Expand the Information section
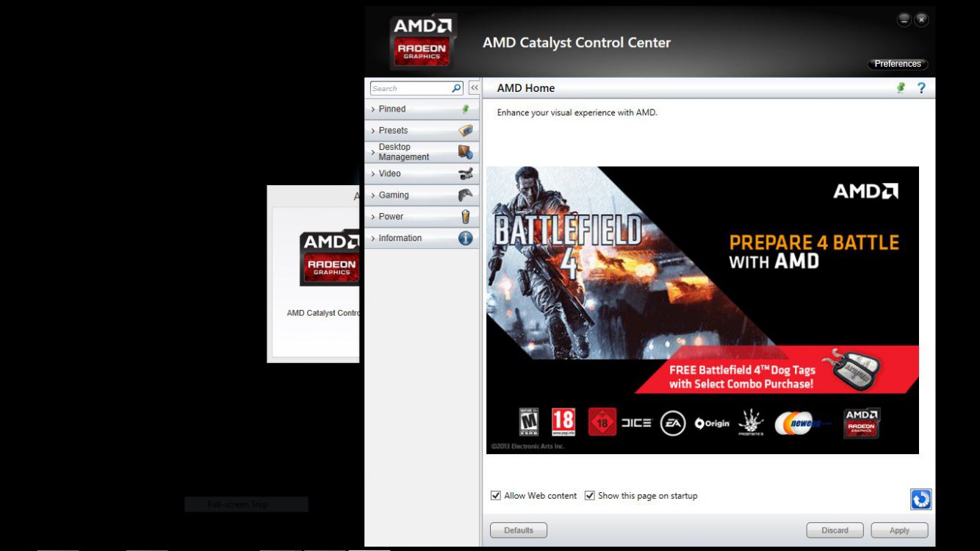 422,238
